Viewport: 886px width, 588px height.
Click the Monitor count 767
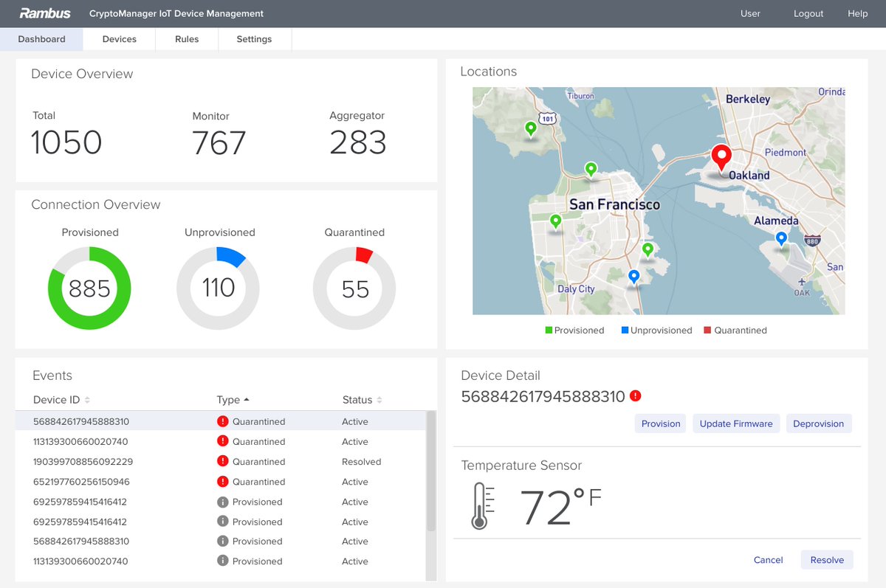219,142
